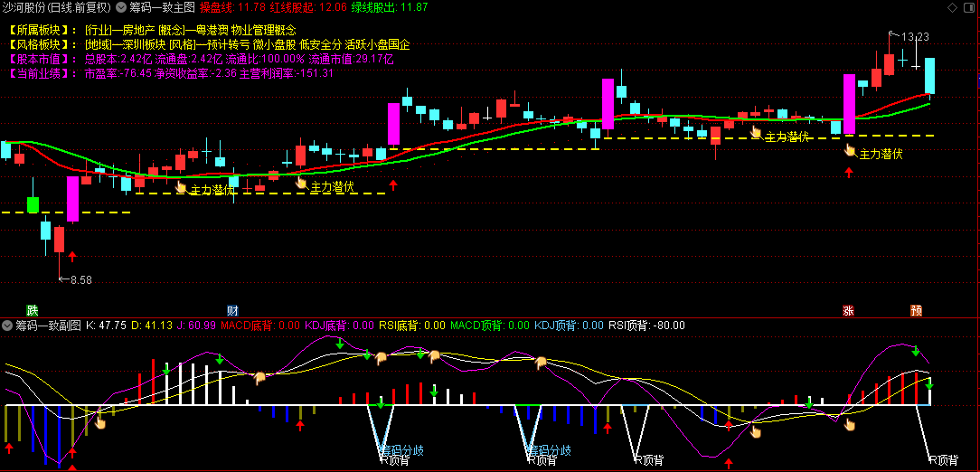Click the leftmost 主力潜伏 hand signal icon
This screenshot has width=980, height=472.
[181, 187]
